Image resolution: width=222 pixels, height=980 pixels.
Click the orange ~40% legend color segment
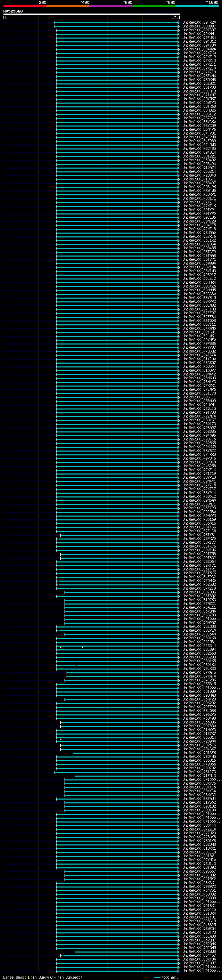tap(68, 6)
